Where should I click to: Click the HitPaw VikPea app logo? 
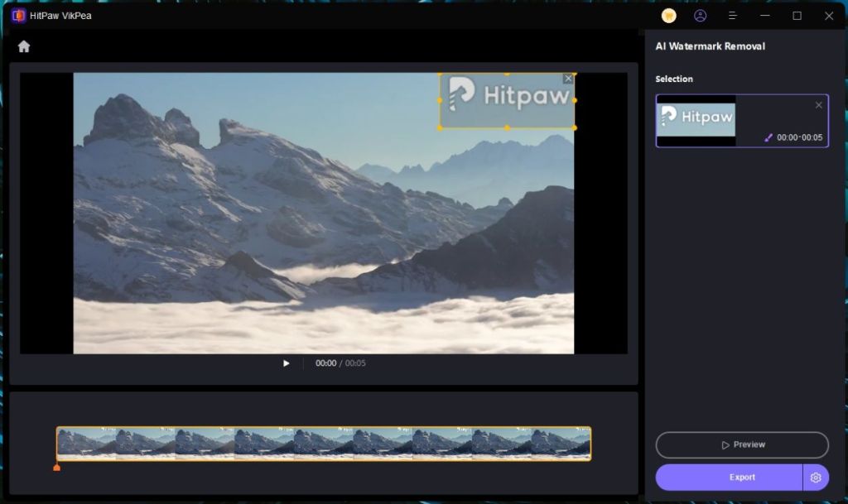[18, 16]
